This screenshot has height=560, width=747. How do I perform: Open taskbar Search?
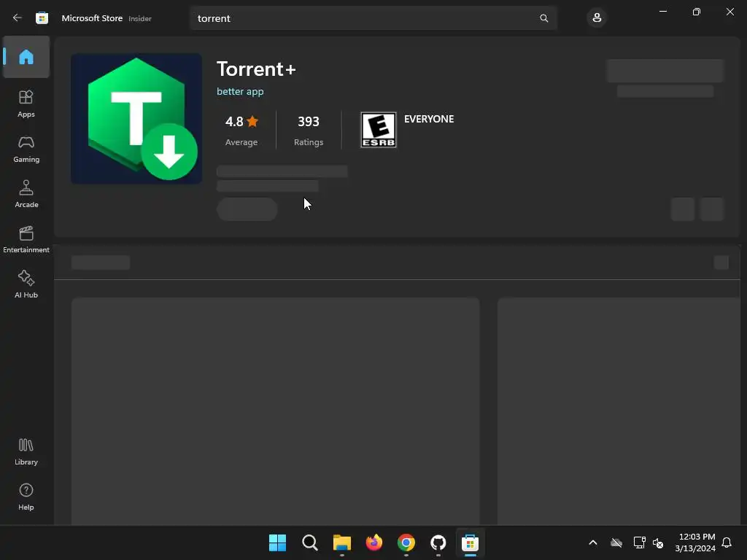point(309,542)
